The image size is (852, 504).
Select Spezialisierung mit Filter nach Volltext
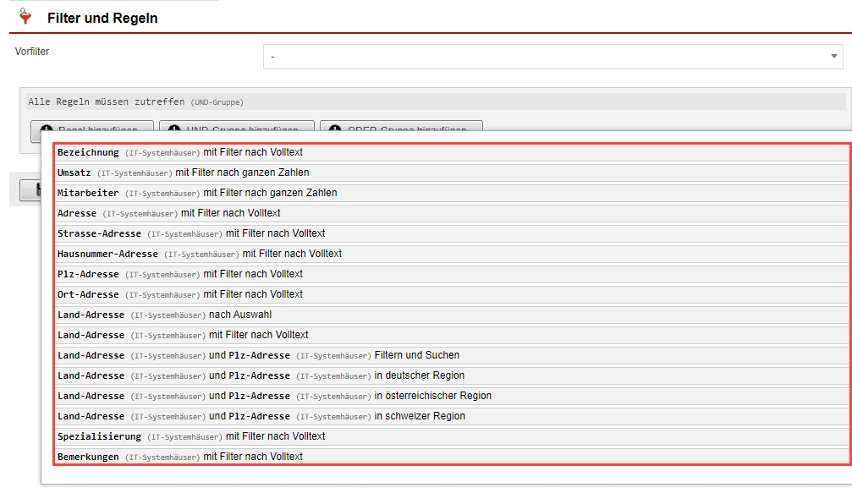point(190,436)
